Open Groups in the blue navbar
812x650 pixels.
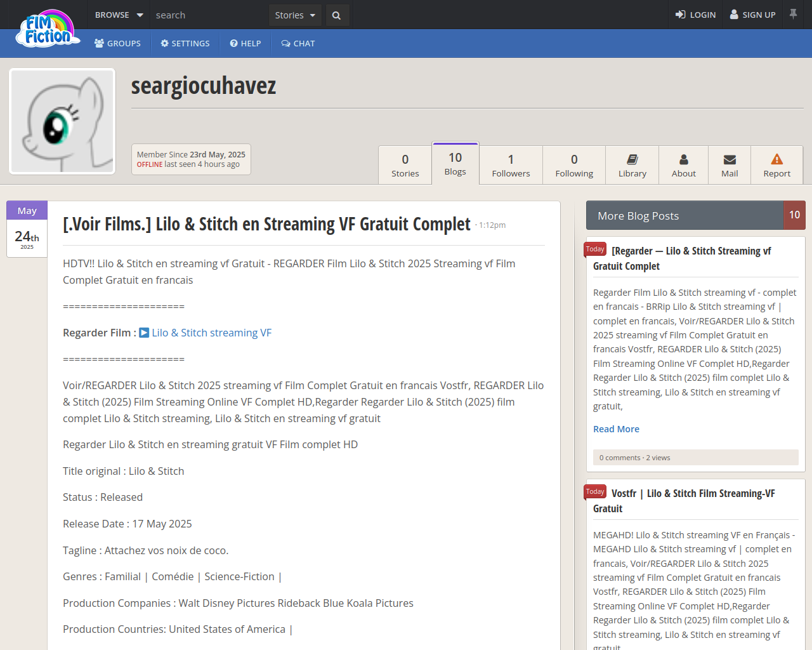click(117, 43)
